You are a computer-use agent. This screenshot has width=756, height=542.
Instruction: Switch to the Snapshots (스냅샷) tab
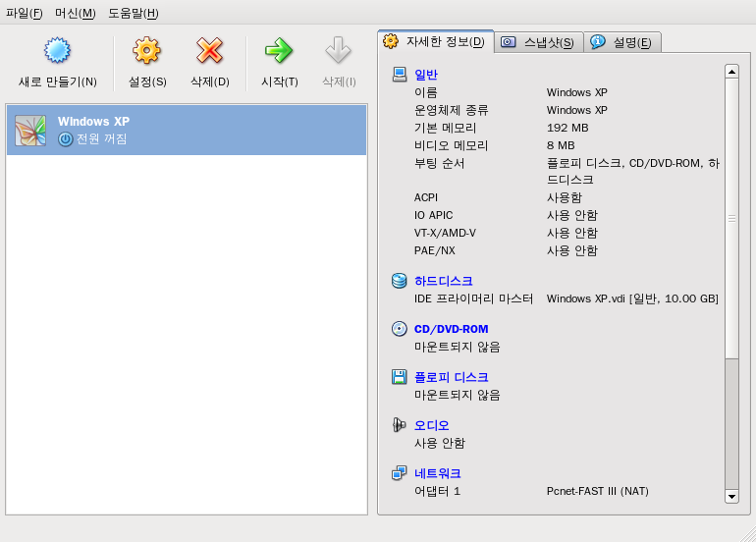click(x=539, y=42)
